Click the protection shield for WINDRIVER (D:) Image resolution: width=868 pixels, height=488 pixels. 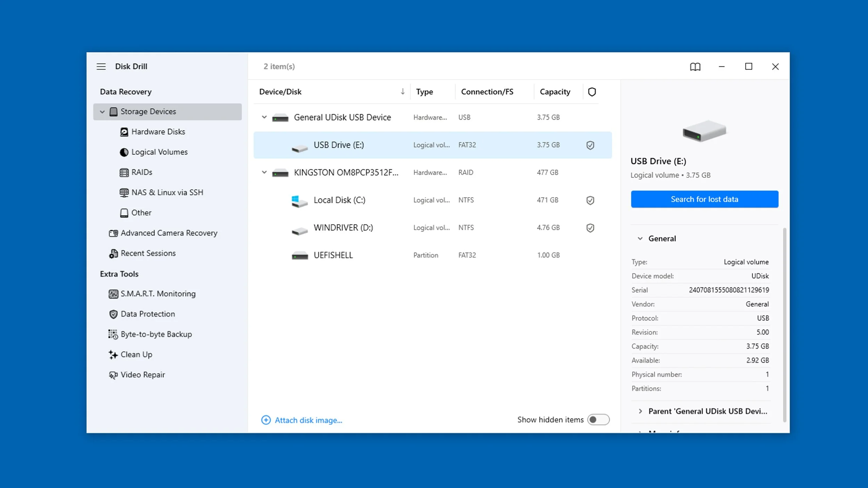(x=590, y=228)
